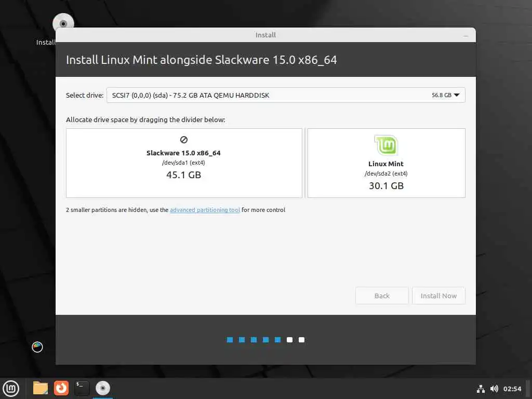Click the Install window title bar text
532x399 pixels.
(x=265, y=35)
